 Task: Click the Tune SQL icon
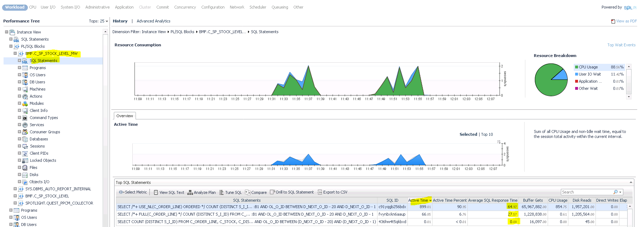pyautogui.click(x=222, y=192)
